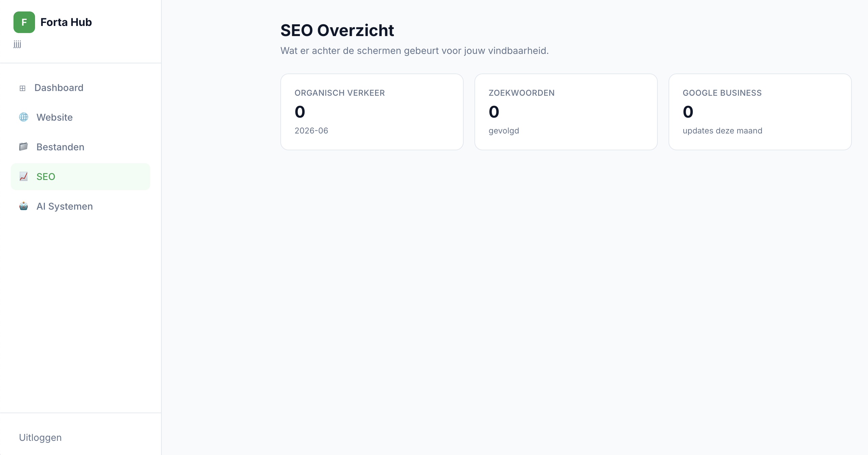Click the Bestanden folder icon
868x455 pixels.
24,147
